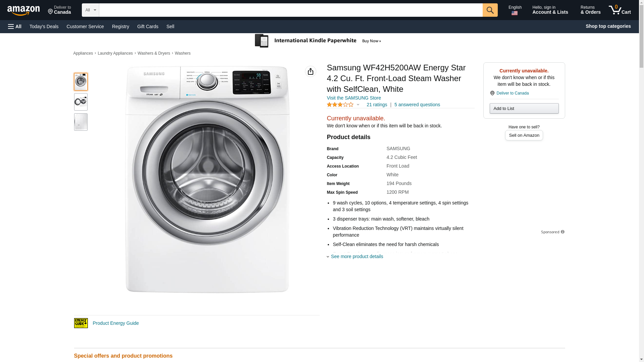Click the Sponsored info icon
Viewport: 644px width, 362px height.
coord(562,232)
